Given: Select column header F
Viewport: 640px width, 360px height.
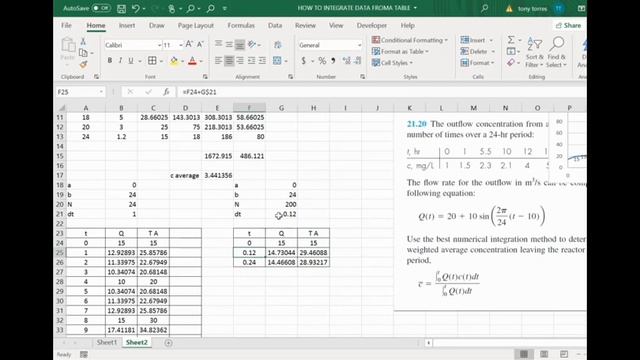Looking at the screenshot, I should (x=249, y=108).
